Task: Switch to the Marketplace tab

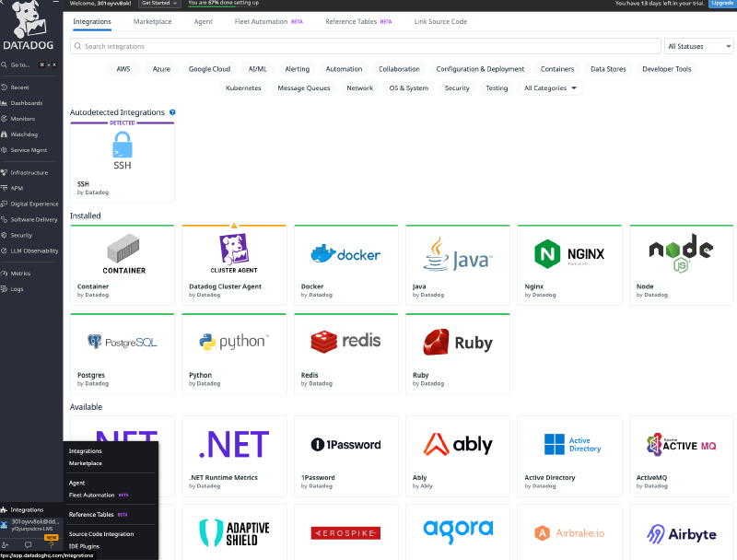Action: tap(150, 22)
